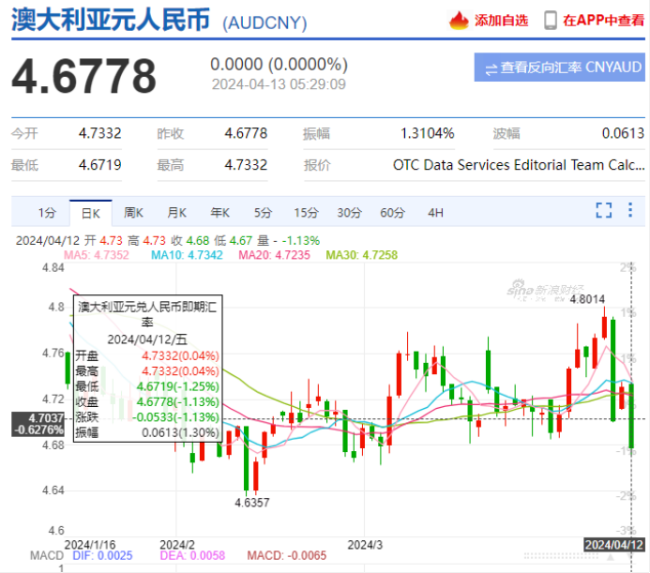Switch to the 4H chart tab

click(x=436, y=213)
